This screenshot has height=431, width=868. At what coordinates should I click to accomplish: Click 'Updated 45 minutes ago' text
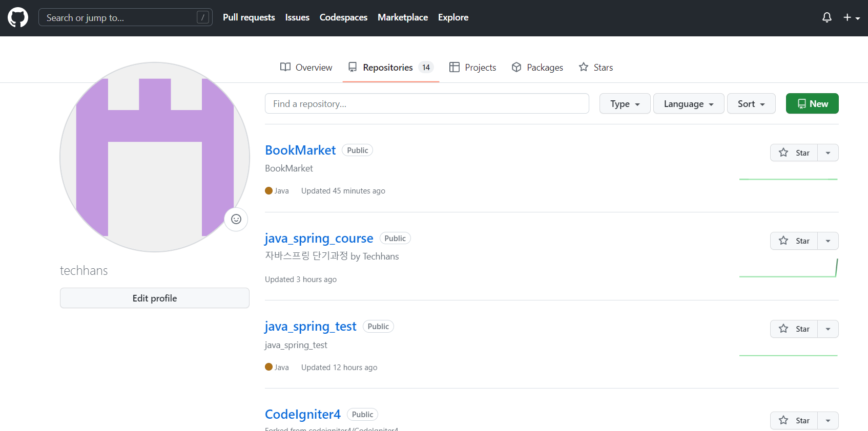pos(343,190)
